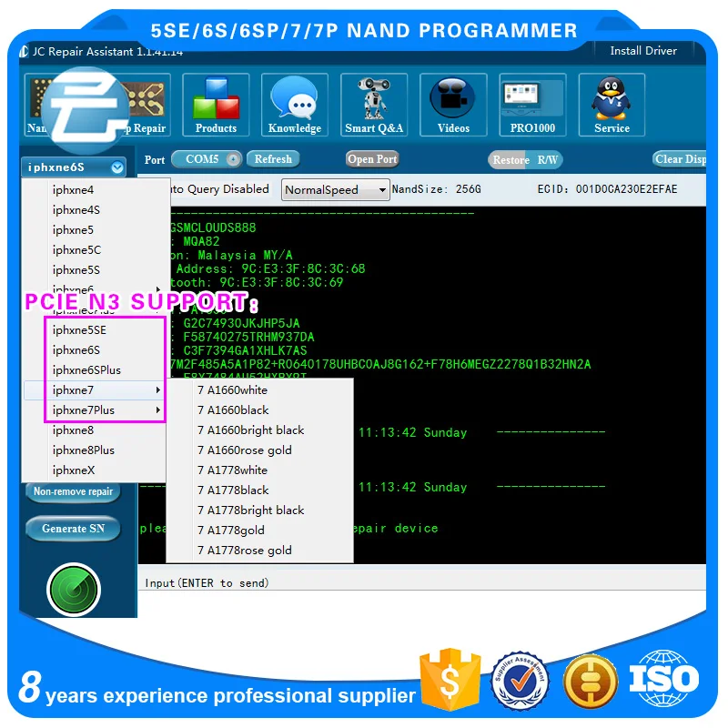Open the NormalSpeed combo box

(335, 190)
